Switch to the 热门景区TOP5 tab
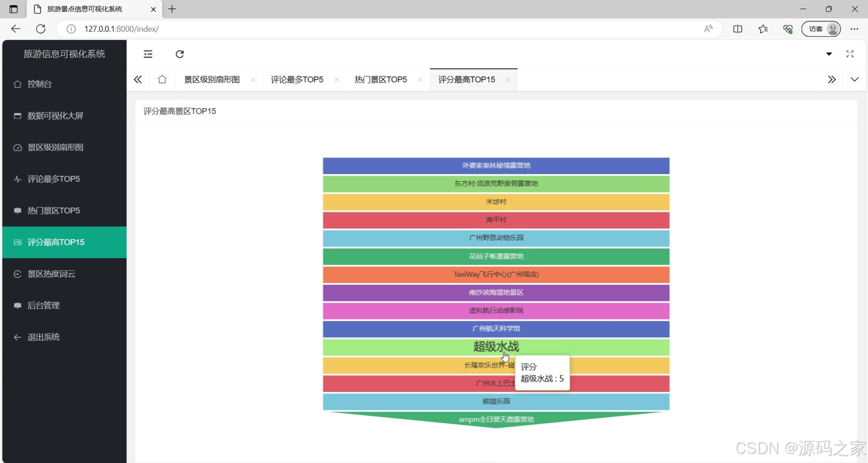This screenshot has width=868, height=463. click(380, 79)
